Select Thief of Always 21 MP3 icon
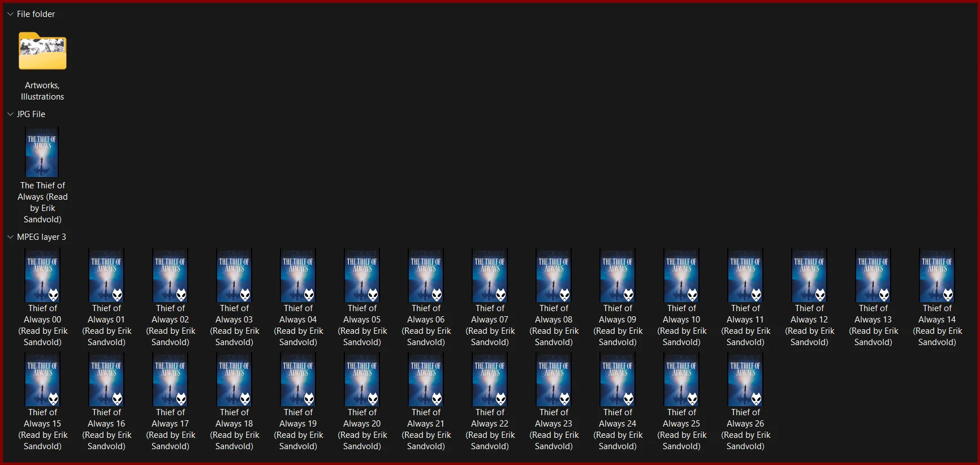980x465 pixels. [426, 380]
